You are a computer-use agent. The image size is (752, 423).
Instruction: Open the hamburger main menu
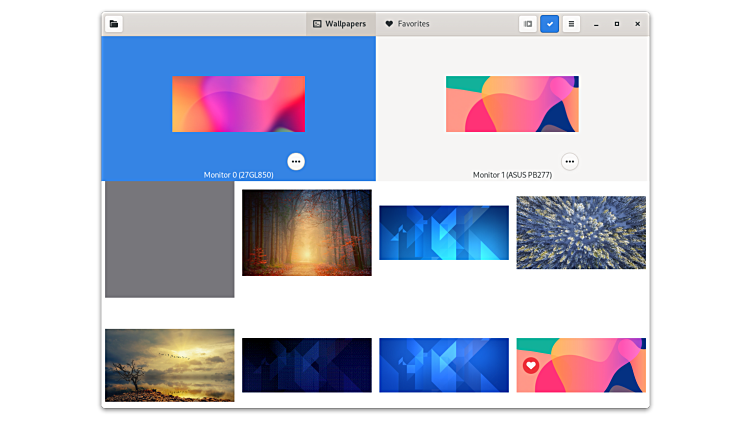pos(571,24)
